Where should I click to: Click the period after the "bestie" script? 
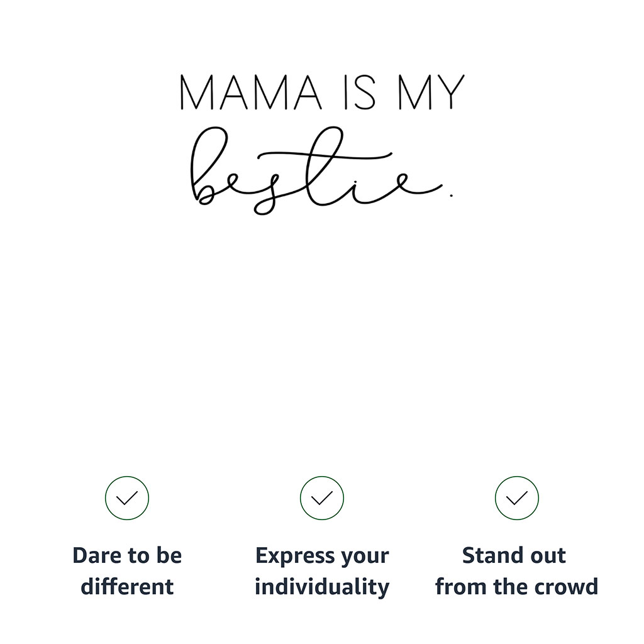452,195
